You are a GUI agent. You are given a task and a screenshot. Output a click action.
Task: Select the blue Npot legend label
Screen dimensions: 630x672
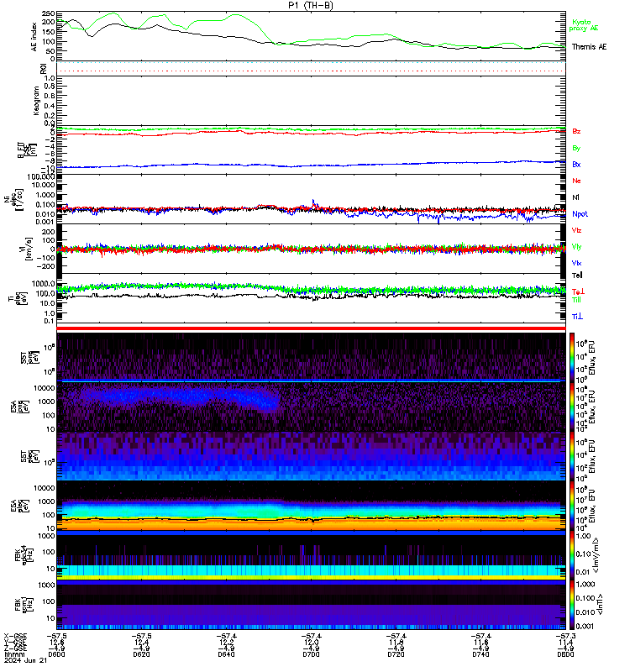[580, 214]
